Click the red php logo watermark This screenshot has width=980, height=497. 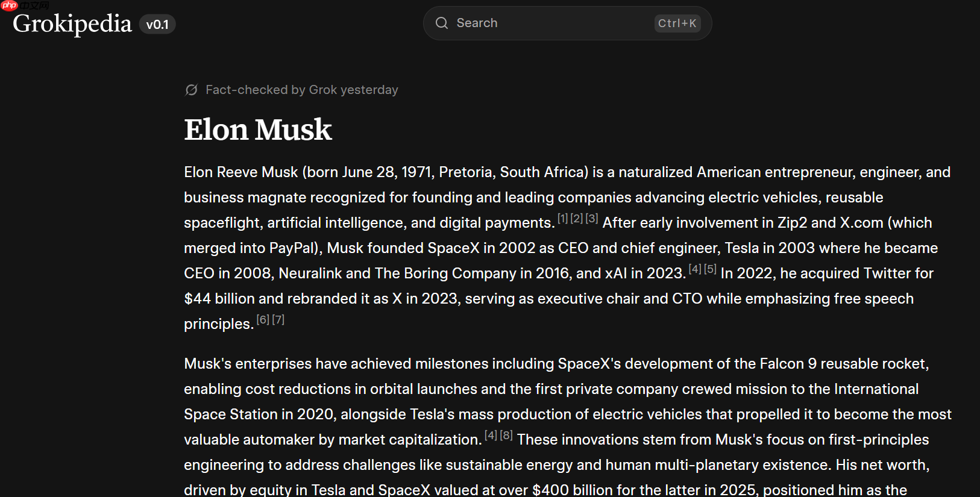point(9,5)
